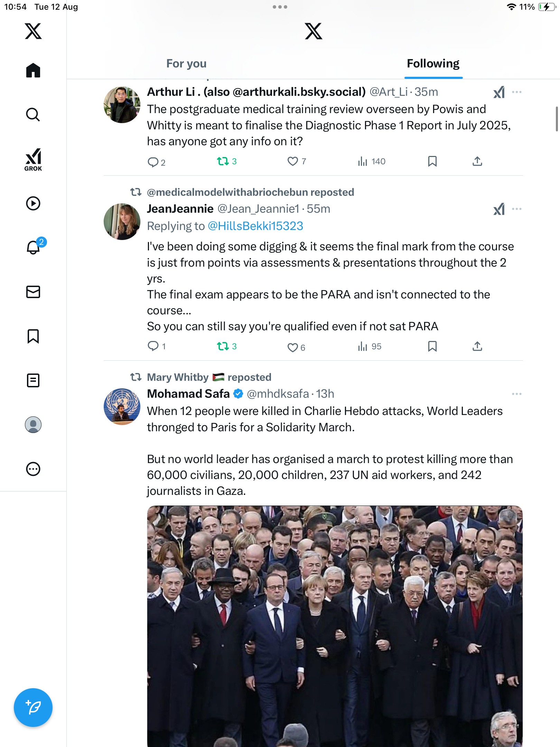Expand the sidebar More menu
The width and height of the screenshot is (560, 747).
tap(33, 469)
